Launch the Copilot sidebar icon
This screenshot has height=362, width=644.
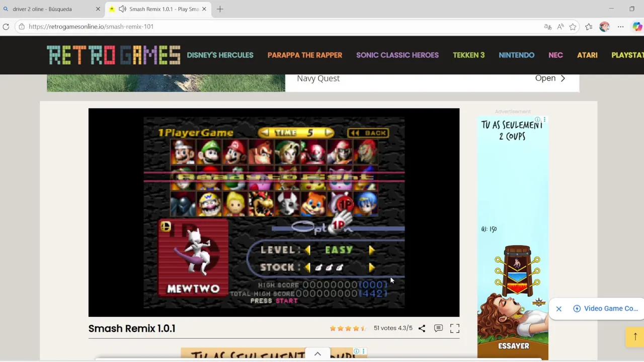pos(637,27)
